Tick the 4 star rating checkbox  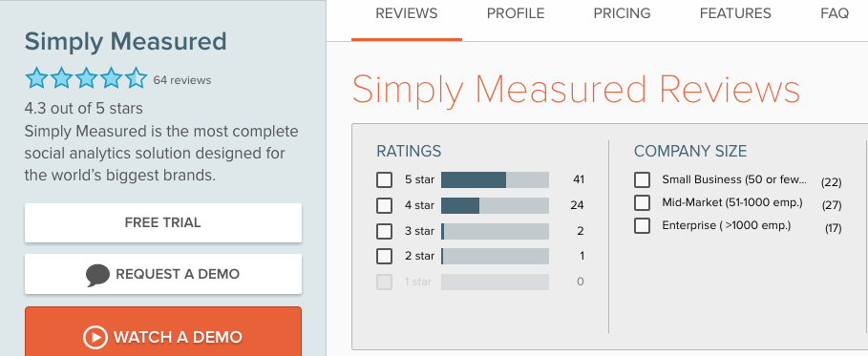tap(384, 205)
